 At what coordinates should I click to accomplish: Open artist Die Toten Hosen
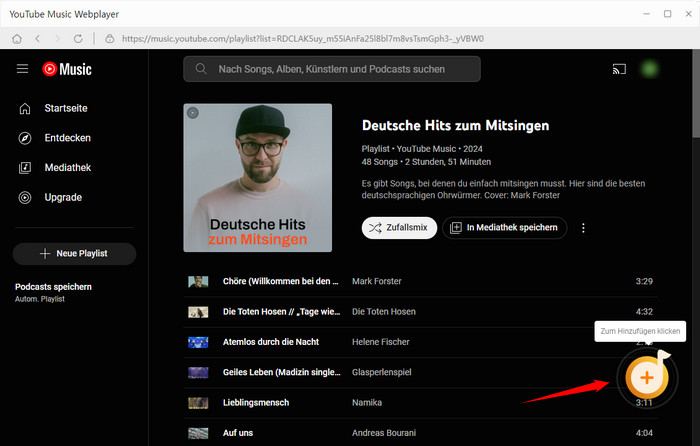(383, 312)
